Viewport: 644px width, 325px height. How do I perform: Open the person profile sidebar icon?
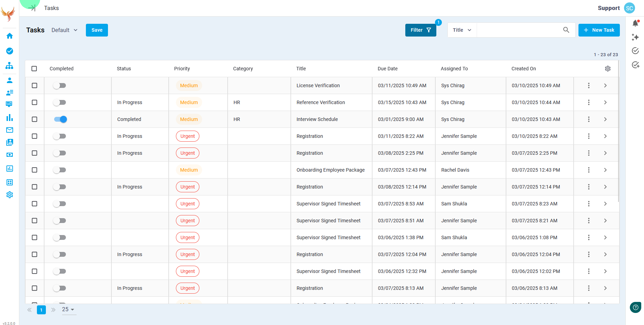(10, 80)
